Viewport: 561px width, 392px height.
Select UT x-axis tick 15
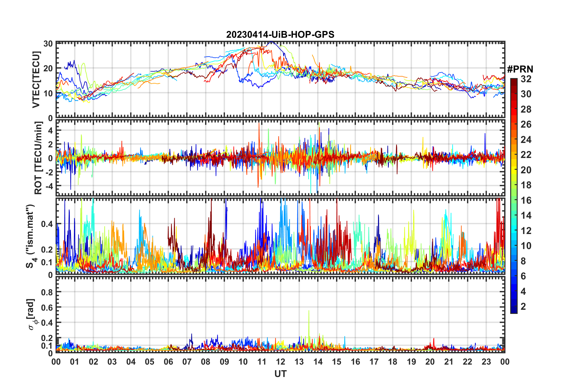tap(337, 362)
